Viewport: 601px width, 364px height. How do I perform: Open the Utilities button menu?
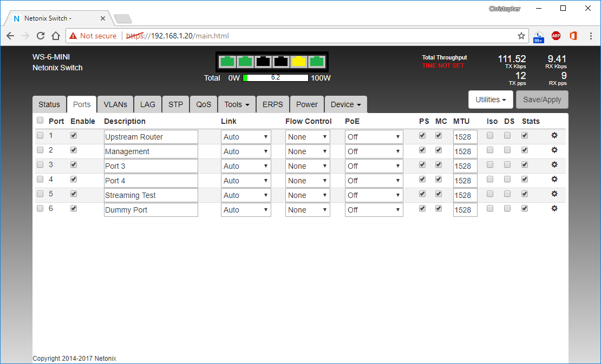coord(491,100)
